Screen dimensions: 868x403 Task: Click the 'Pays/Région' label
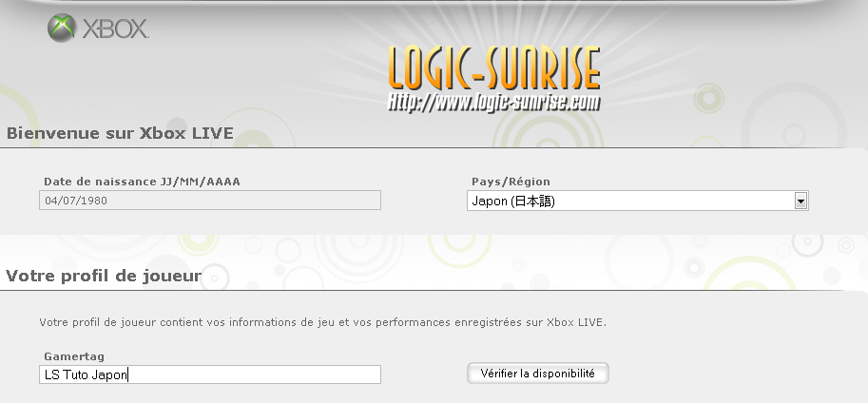click(x=511, y=182)
